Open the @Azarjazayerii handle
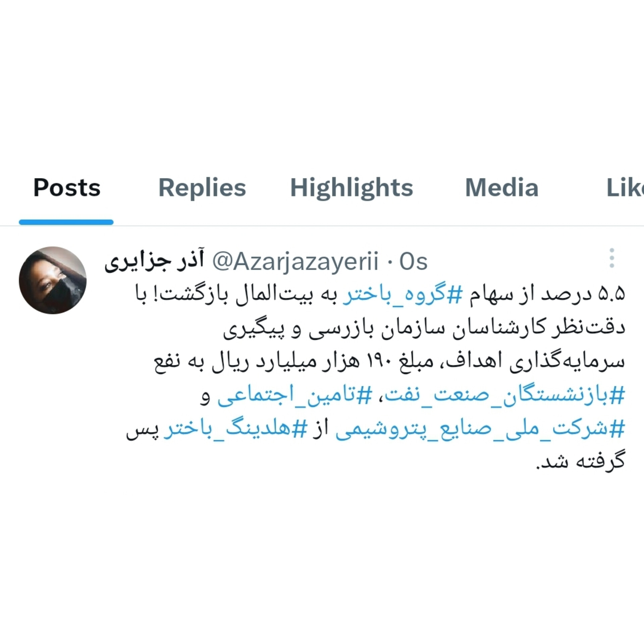Viewport: 644px width, 644px height. (295, 261)
